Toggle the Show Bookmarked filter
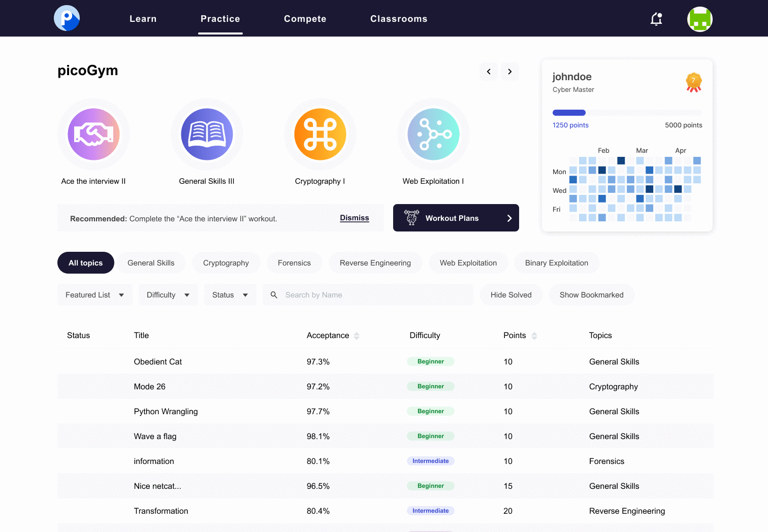The image size is (768, 532). click(591, 295)
